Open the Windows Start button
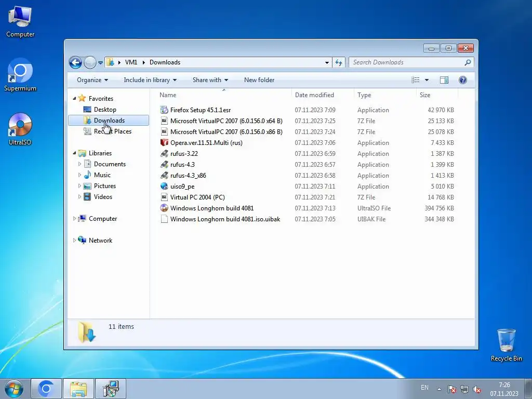 click(14, 389)
